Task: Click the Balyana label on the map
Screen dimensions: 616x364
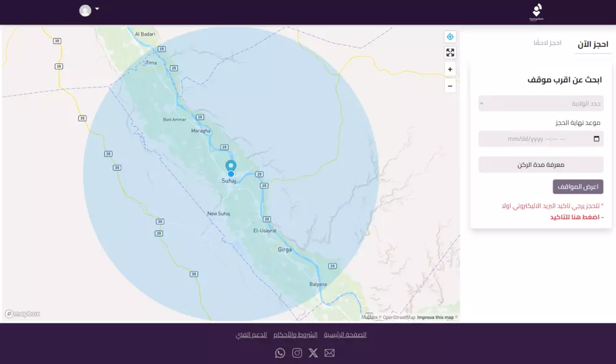Action: [x=318, y=285]
